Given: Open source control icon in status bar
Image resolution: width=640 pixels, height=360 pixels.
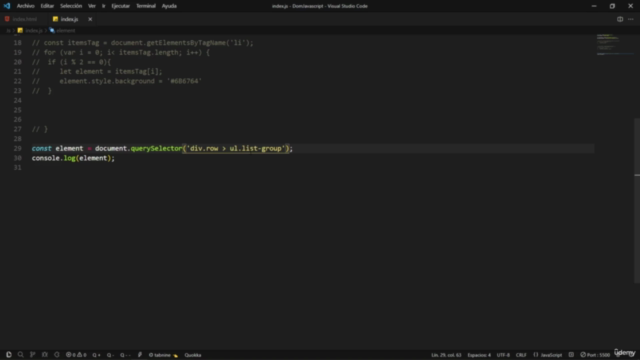Looking at the screenshot, I should click(33, 355).
